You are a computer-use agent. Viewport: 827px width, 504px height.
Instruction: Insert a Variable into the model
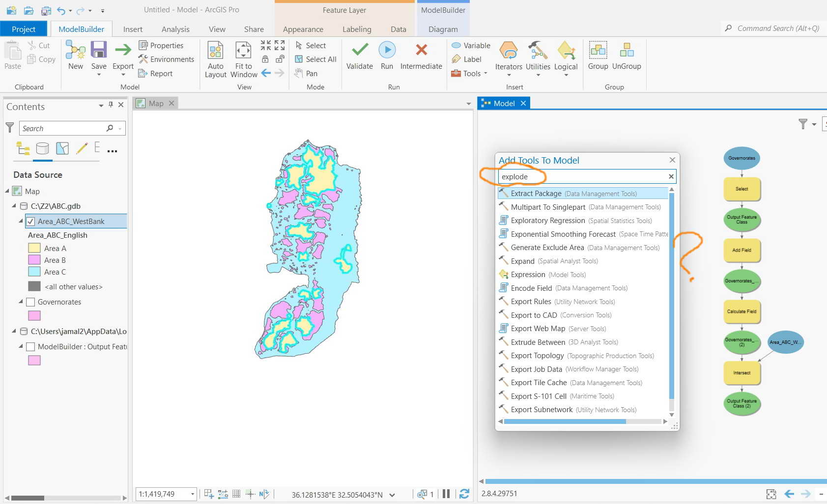(470, 45)
